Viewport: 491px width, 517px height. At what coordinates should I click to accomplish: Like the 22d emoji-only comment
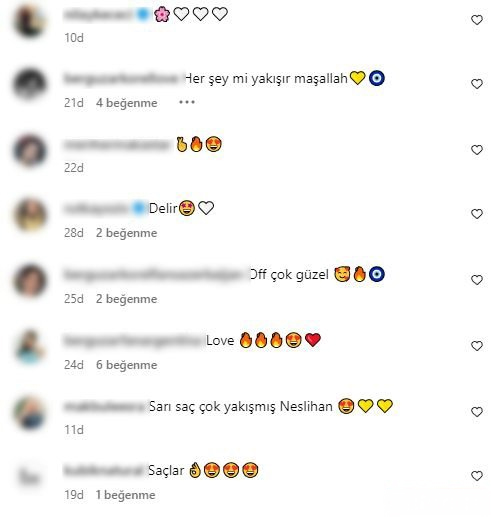click(x=477, y=150)
